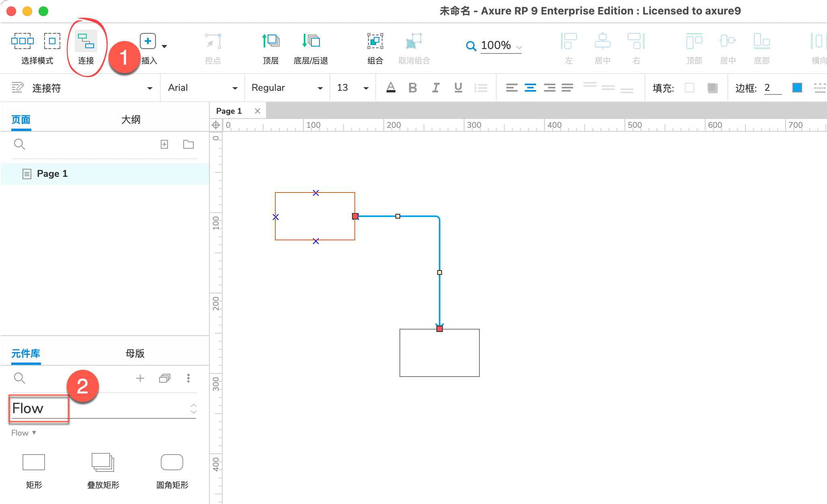Click the style edit icon beside 连接符
Screen dimensions: 827x504
[18, 87]
